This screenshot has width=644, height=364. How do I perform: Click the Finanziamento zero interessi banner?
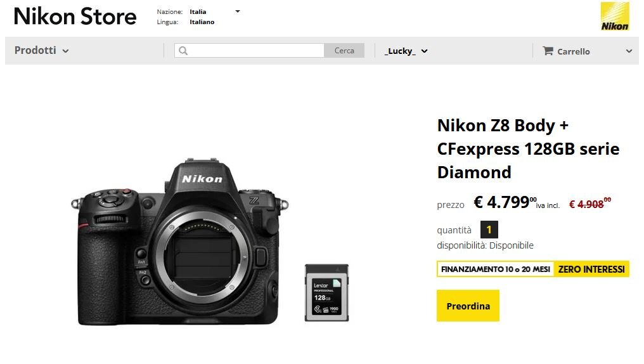pos(532,269)
